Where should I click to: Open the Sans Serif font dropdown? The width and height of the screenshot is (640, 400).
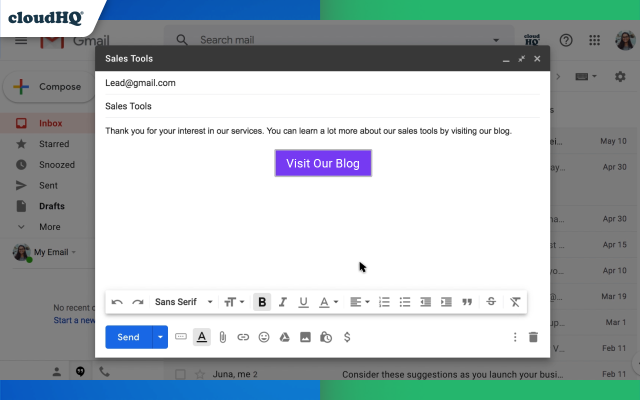coord(184,302)
